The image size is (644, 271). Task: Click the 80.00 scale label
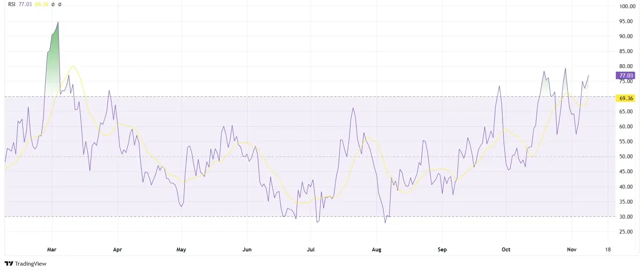[626, 66]
